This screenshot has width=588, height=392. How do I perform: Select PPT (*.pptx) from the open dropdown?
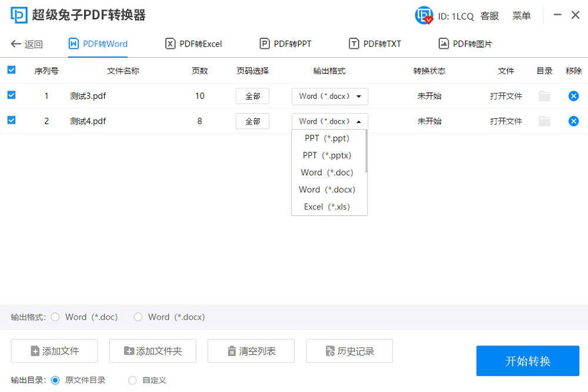[327, 155]
